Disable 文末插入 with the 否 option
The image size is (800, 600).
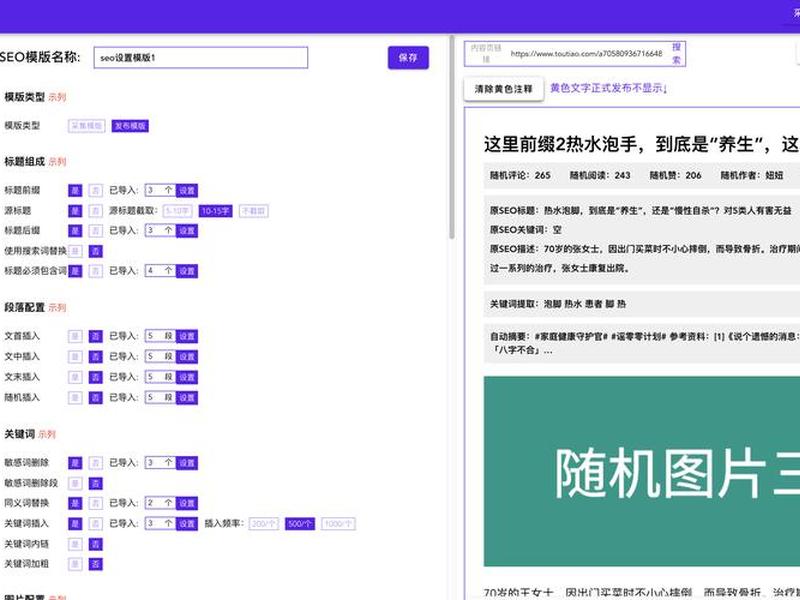[x=95, y=377]
